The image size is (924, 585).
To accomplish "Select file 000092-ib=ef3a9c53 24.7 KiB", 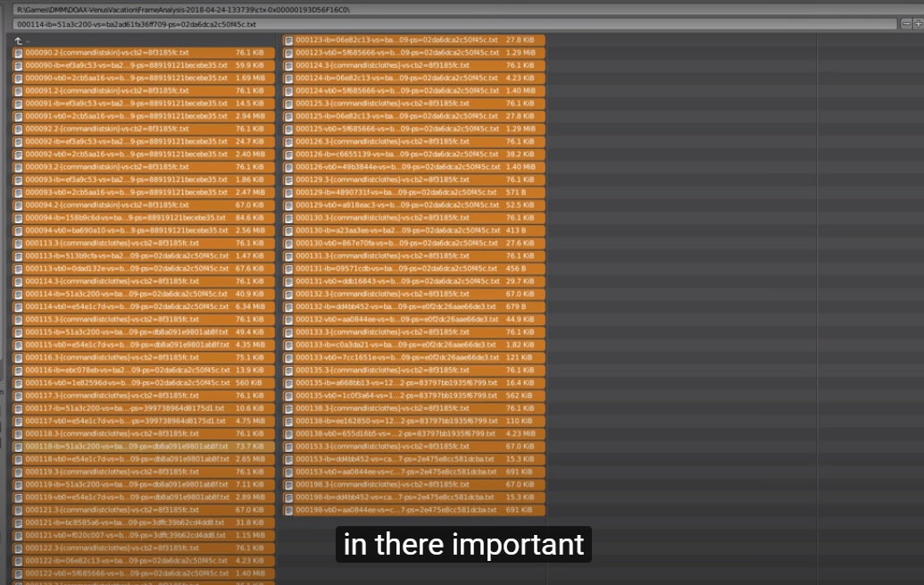I will click(144, 141).
